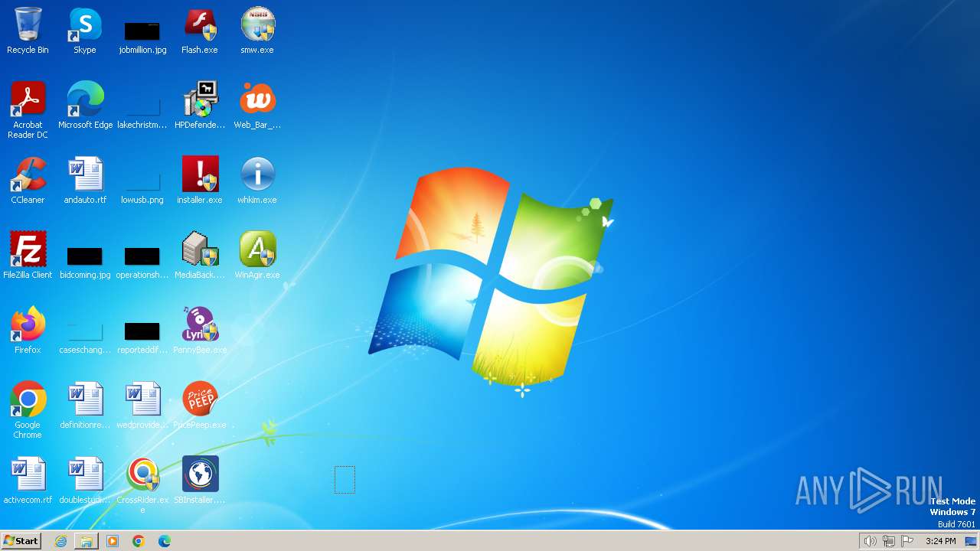
Task: Select the andauto.rtf document
Action: 85,181
